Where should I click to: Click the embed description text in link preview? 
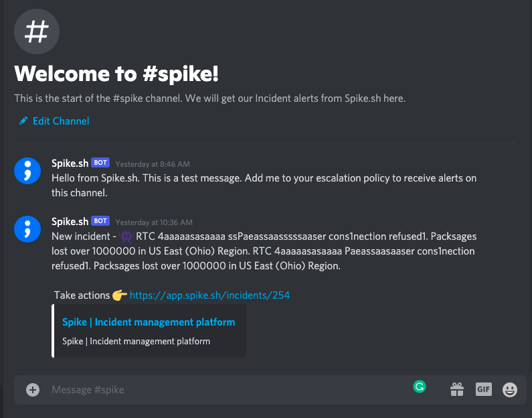136,341
